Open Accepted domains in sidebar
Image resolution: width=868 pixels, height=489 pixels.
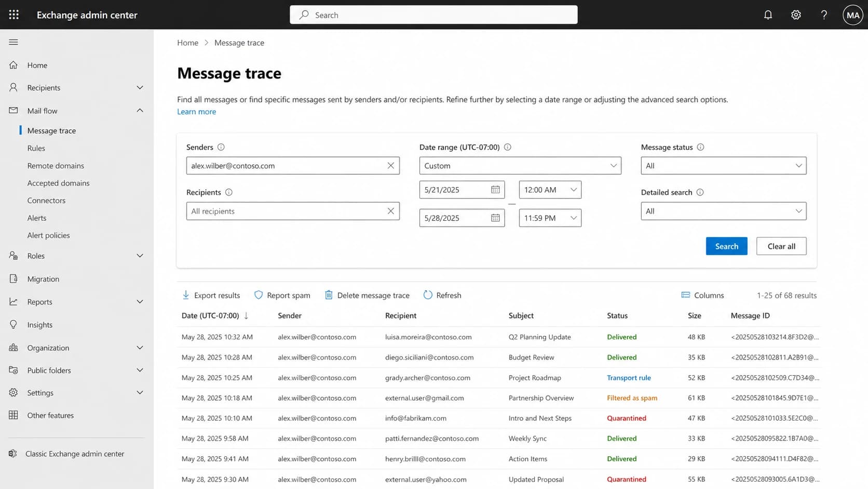click(58, 183)
